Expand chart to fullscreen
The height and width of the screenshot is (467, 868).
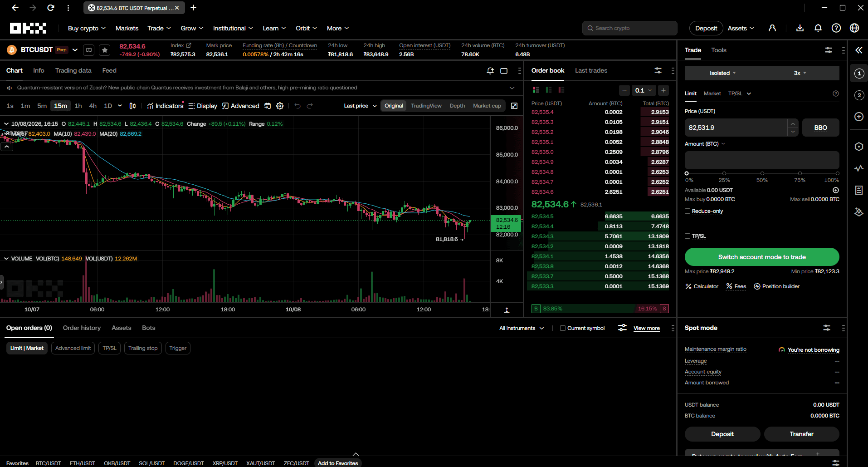point(514,106)
